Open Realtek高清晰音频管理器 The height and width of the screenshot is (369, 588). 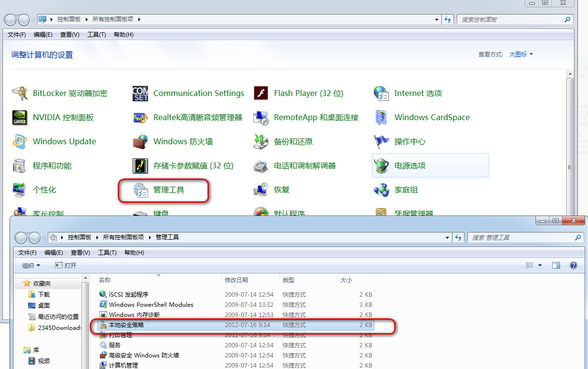[x=188, y=117]
